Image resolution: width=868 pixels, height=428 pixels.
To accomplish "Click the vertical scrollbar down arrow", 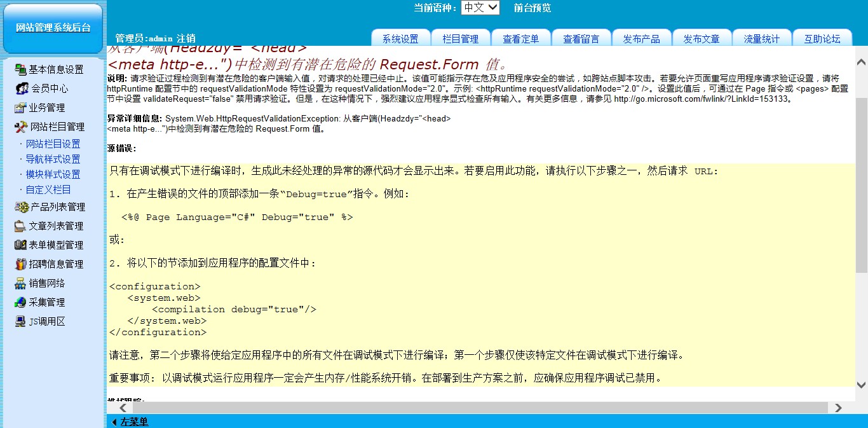I will pos(861,385).
